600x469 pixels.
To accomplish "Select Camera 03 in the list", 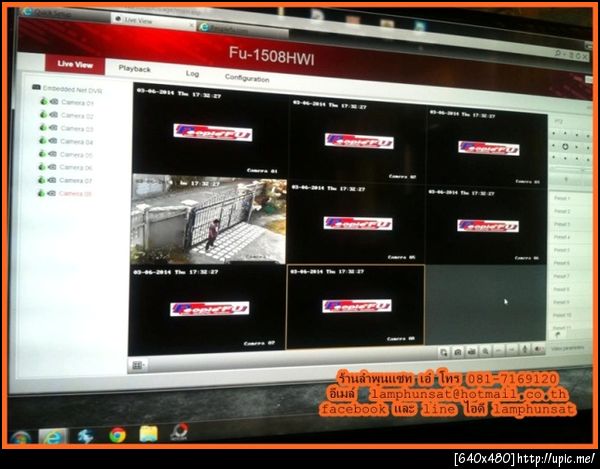I will [77, 129].
